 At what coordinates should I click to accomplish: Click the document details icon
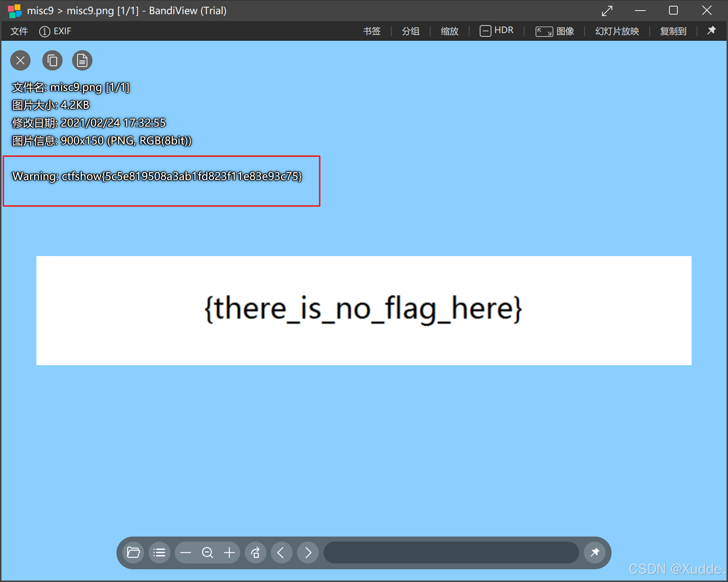point(82,60)
